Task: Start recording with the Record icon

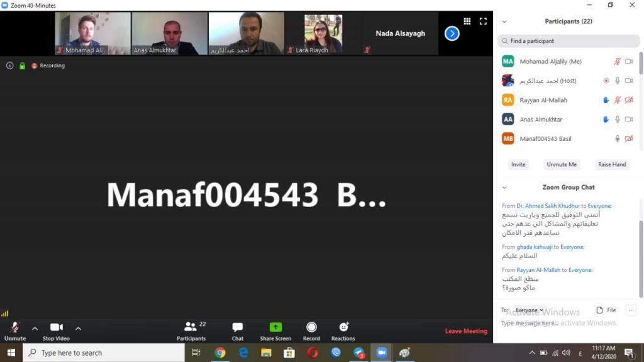Action: pyautogui.click(x=311, y=327)
